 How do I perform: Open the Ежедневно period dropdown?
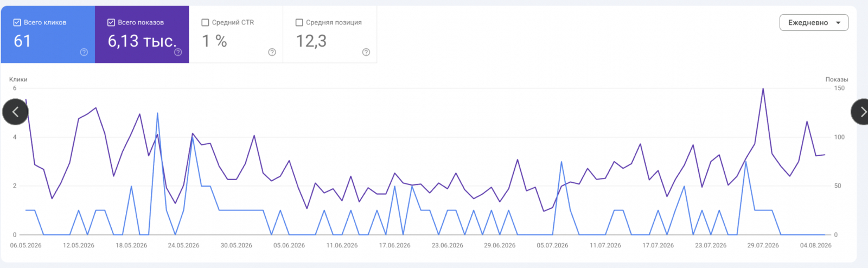coord(814,23)
